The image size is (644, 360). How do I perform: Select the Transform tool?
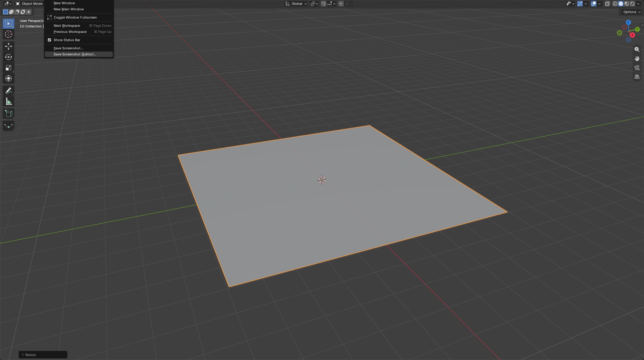coord(9,78)
